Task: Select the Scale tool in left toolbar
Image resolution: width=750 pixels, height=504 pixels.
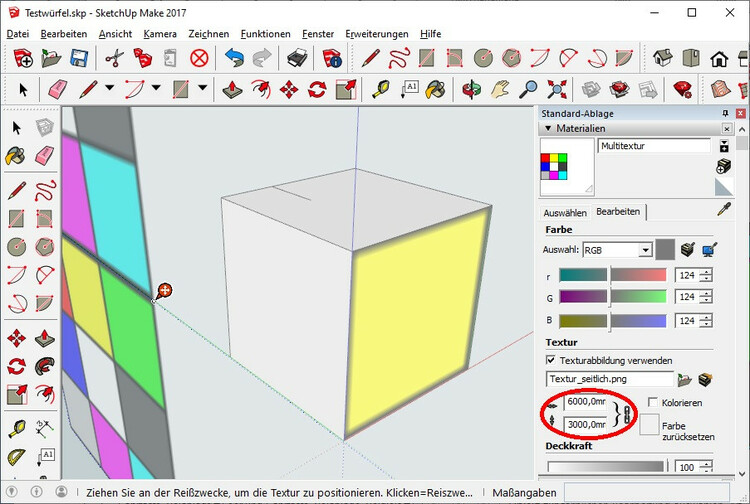Action: (x=17, y=394)
